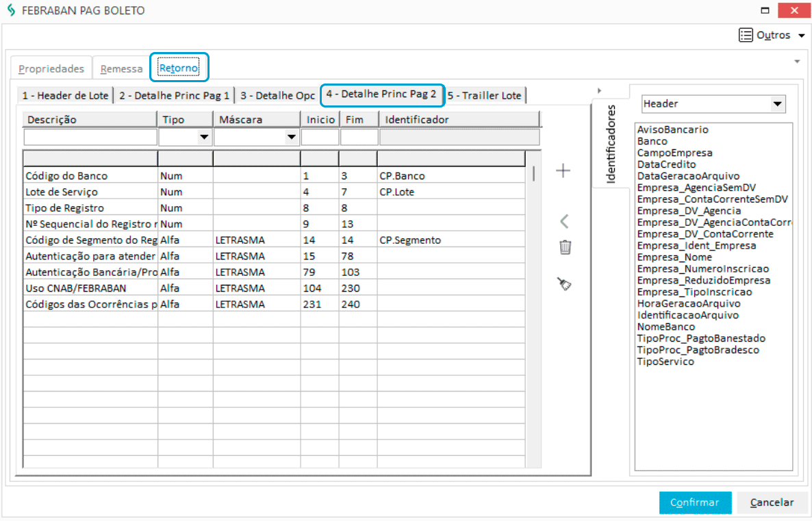812x521 pixels.
Task: Select DataCredito in identifier list
Action: tap(666, 165)
